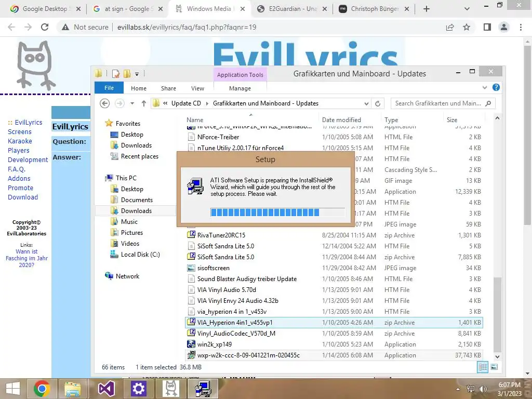Open recent locations dropdown arrow

(132, 103)
